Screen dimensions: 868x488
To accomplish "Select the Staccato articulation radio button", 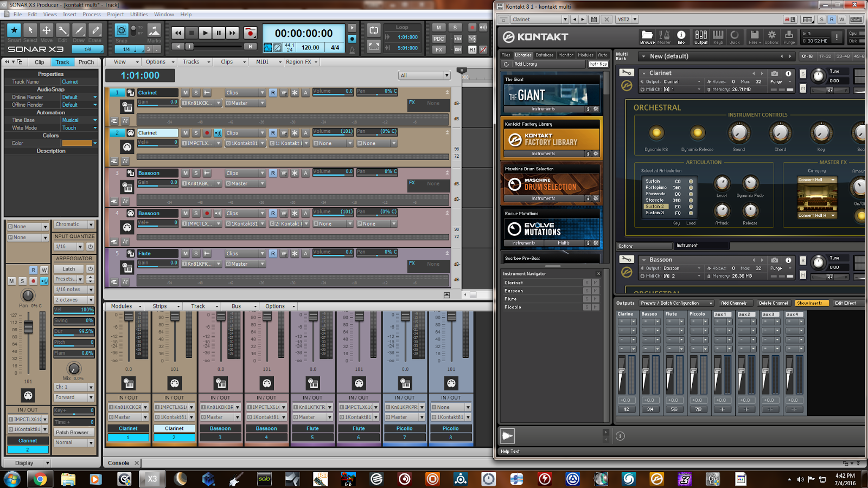I will (x=691, y=200).
